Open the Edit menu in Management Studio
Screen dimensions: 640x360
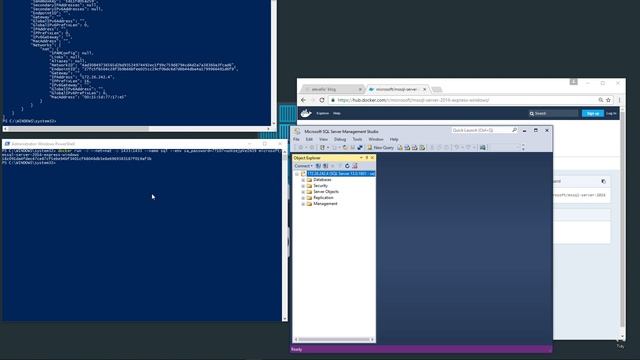coord(309,139)
